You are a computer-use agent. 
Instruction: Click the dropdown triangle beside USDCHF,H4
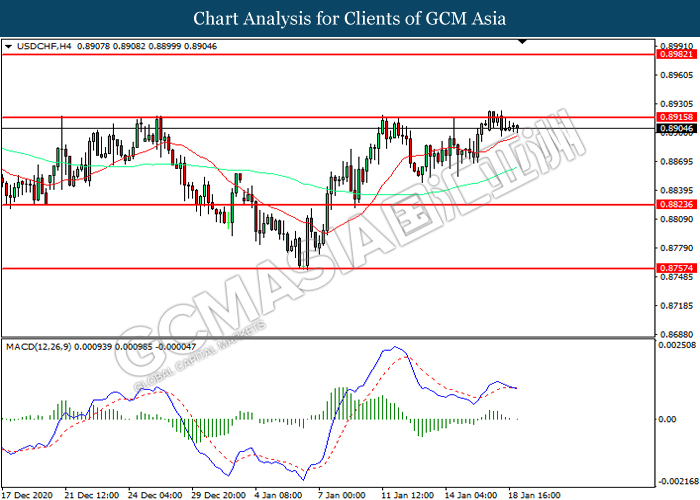[x=8, y=46]
